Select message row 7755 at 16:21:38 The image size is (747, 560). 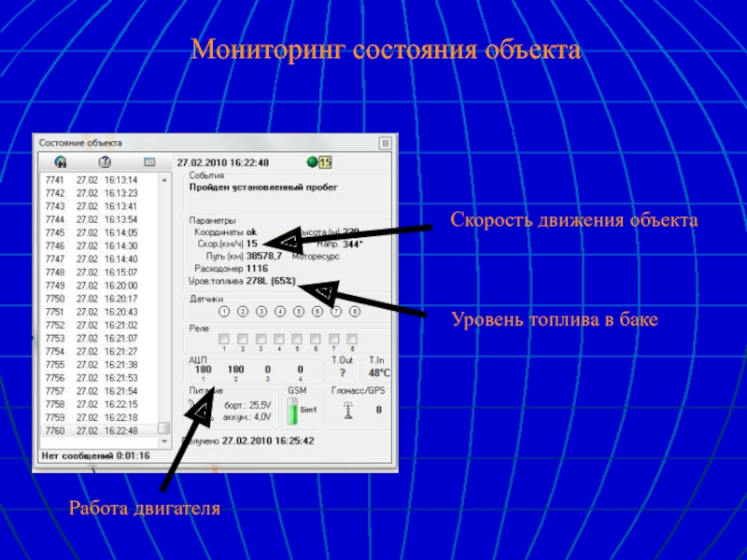pos(99,365)
